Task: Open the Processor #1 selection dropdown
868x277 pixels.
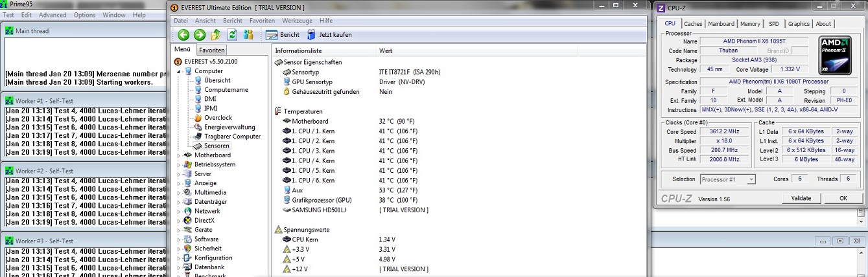Action: coord(728,179)
